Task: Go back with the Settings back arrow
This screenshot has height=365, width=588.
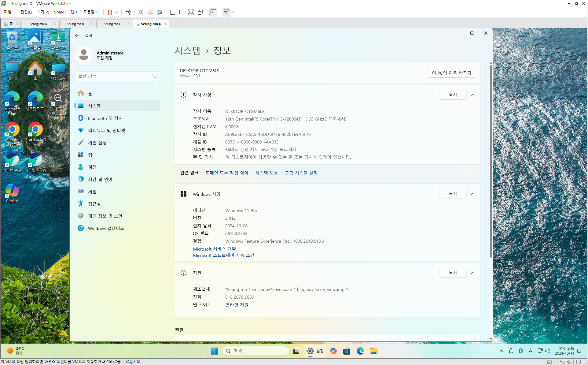Action: click(x=77, y=35)
